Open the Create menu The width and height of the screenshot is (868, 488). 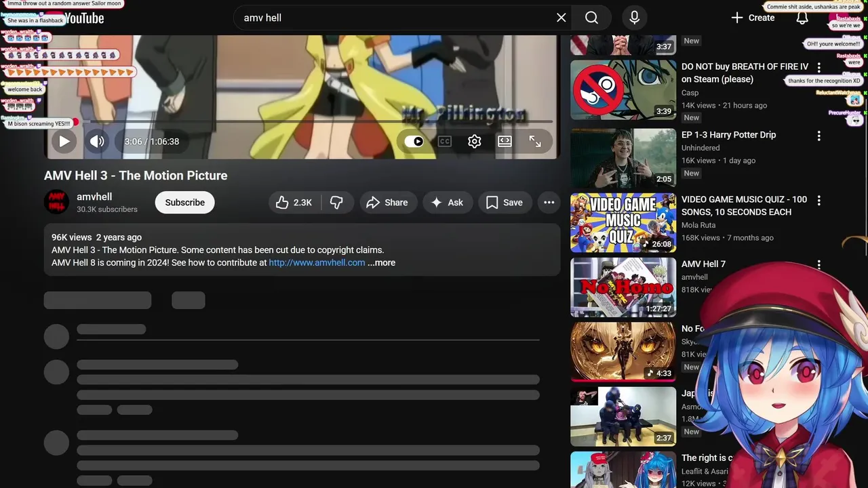coord(753,18)
